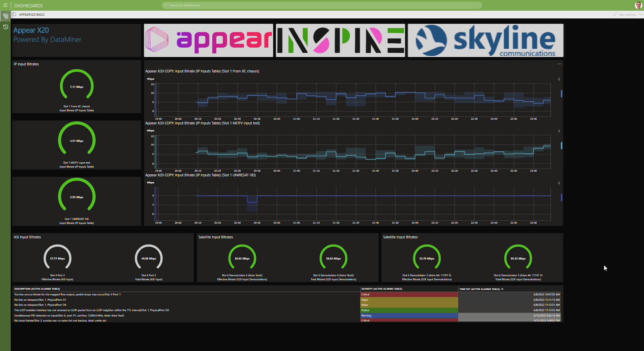Click the 'IP Input Bitrates' panel title
The width and height of the screenshot is (644, 351).
26,64
